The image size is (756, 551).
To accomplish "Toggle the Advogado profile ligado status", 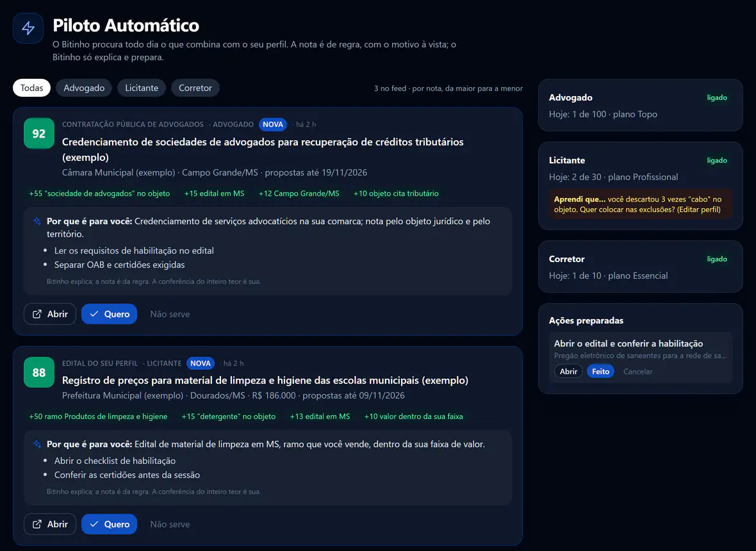I will tap(717, 97).
